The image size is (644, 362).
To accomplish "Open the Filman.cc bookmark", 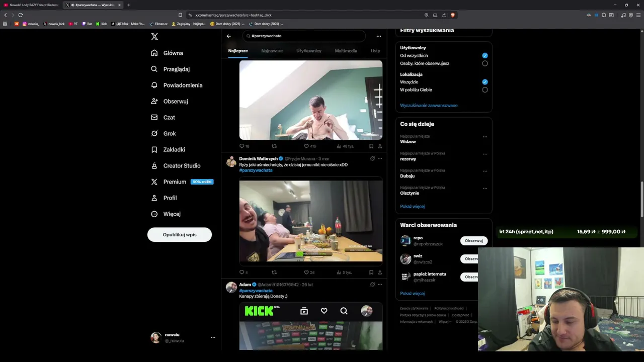I will [158, 24].
